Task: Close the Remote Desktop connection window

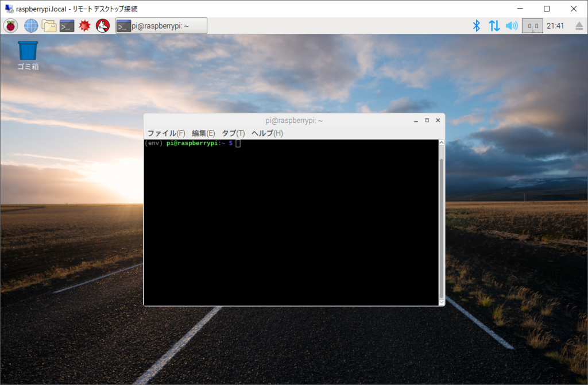Action: (574, 9)
